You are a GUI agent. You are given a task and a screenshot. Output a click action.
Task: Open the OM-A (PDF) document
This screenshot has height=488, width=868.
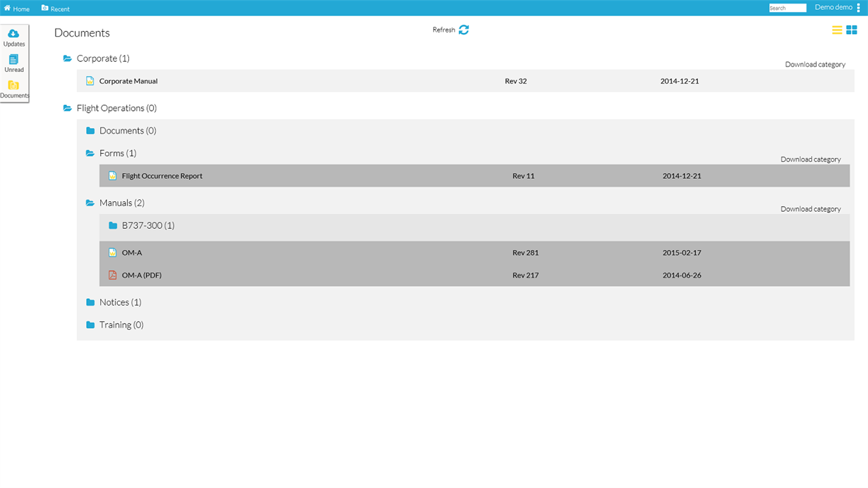(x=142, y=275)
